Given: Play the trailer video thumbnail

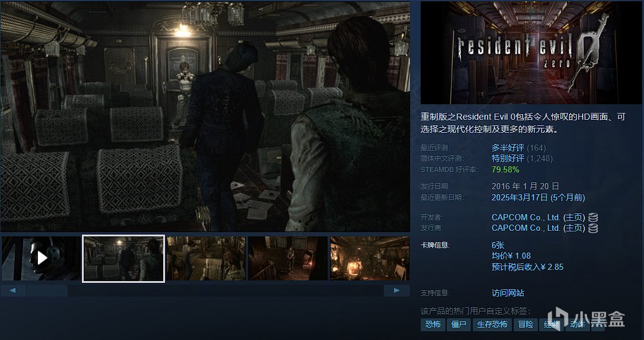Looking at the screenshot, I should (x=41, y=258).
